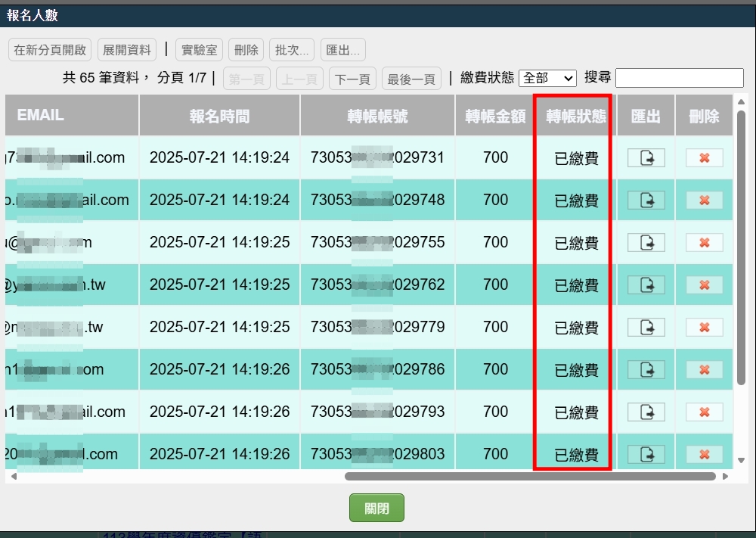
Task: Click the export icon for the 14:19:25 row
Action: pos(646,242)
